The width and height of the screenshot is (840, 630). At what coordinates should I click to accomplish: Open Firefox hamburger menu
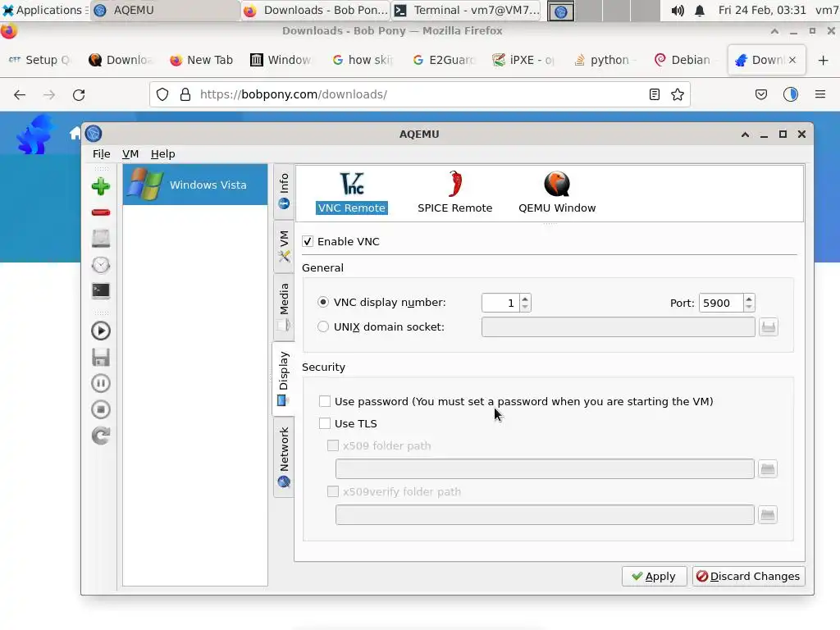click(x=820, y=95)
